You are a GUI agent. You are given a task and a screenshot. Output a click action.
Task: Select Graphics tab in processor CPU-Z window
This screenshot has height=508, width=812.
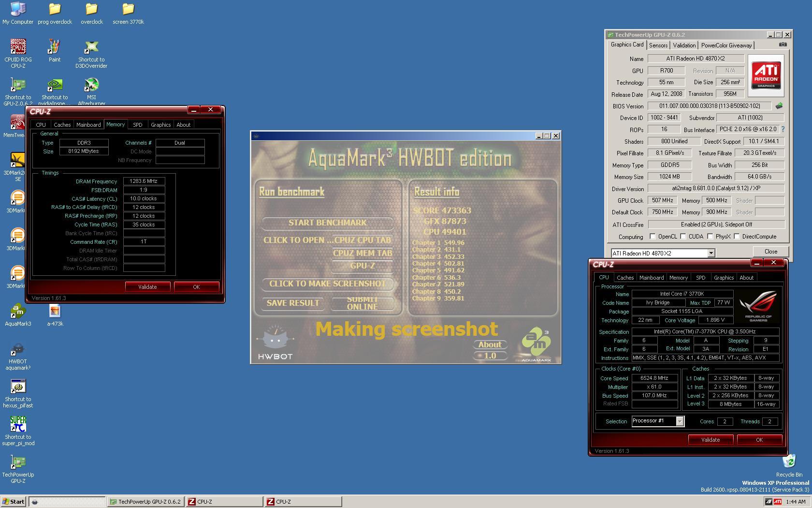coord(723,277)
